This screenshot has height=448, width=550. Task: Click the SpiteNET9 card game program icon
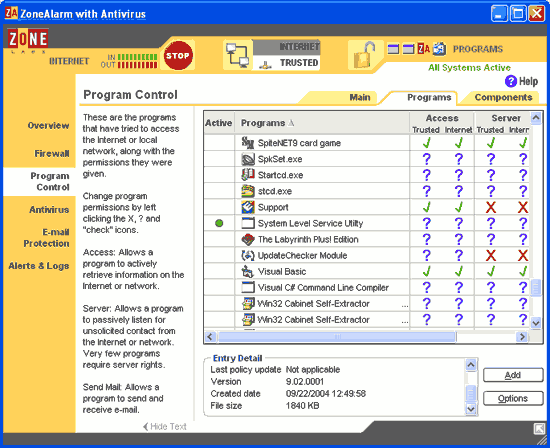(x=248, y=143)
